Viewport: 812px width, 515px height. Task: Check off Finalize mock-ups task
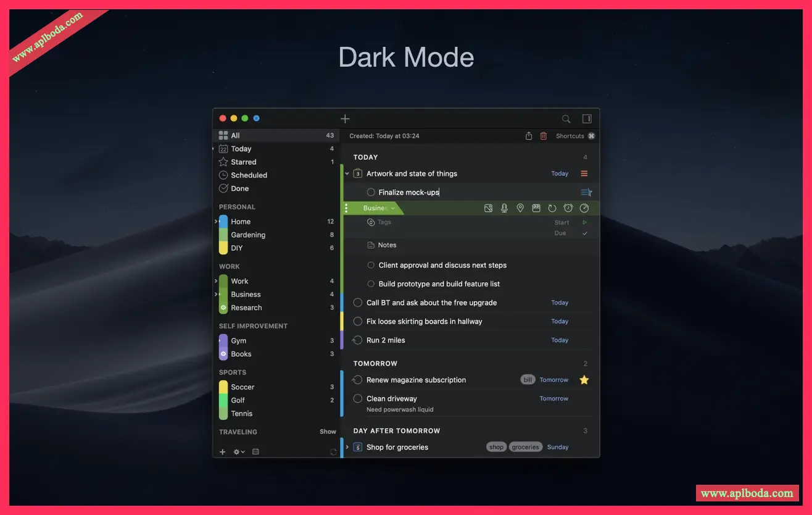click(x=371, y=192)
